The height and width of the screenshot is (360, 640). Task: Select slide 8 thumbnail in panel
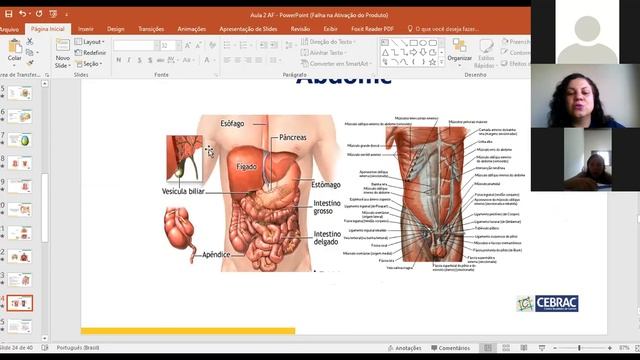click(x=20, y=163)
